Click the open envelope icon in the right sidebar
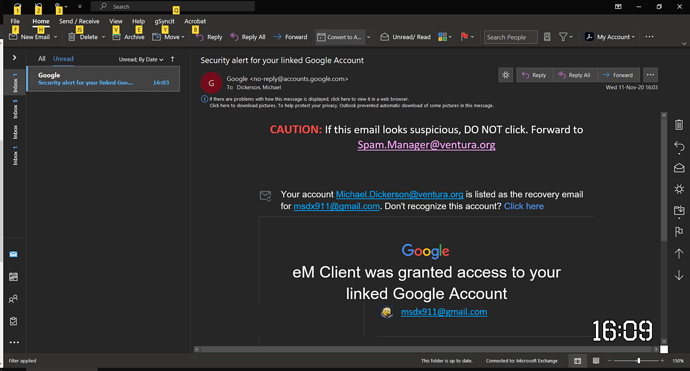 coord(679,168)
